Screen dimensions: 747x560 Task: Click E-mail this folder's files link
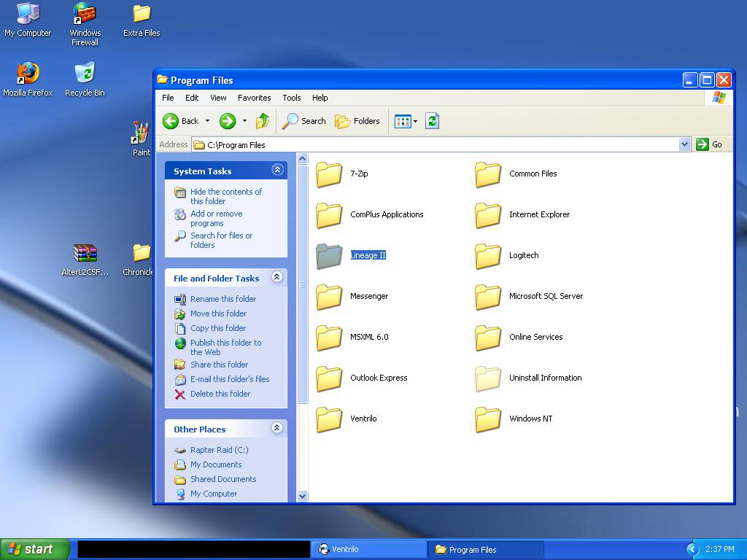pos(230,379)
